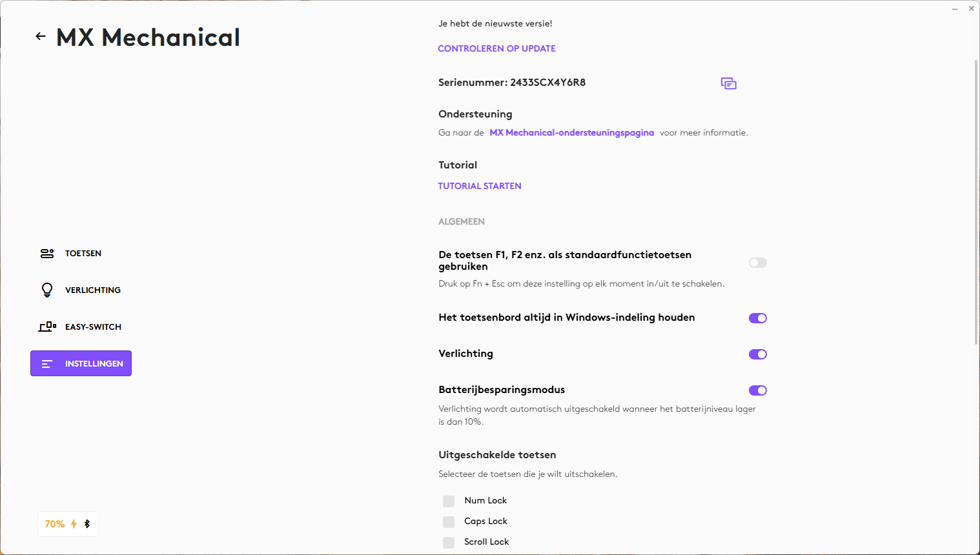Switch to the Toetsen tab
The width and height of the screenshot is (980, 555).
(x=83, y=254)
